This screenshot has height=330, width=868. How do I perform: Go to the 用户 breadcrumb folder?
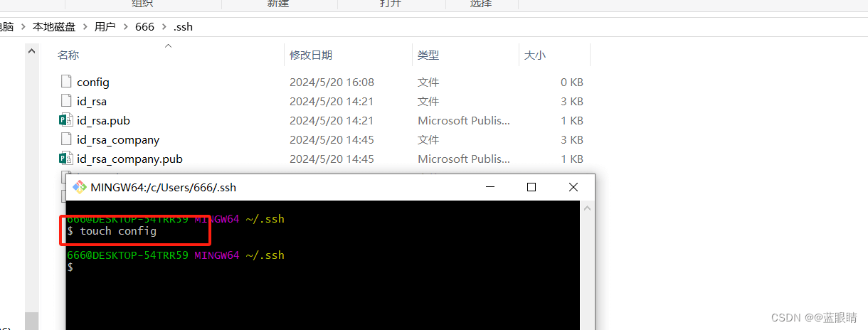point(105,27)
